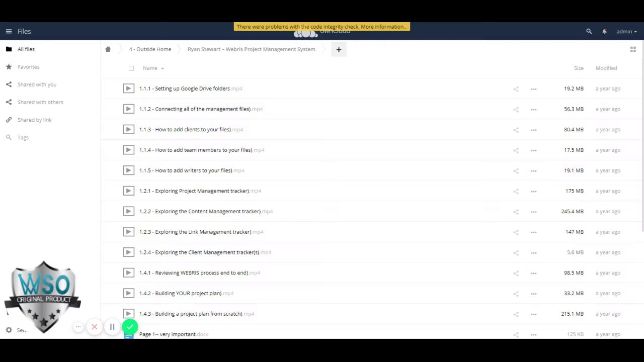Screen dimensions: 644x362
Task: Share 1.1.2 Connecting management files video
Action: coord(516,109)
